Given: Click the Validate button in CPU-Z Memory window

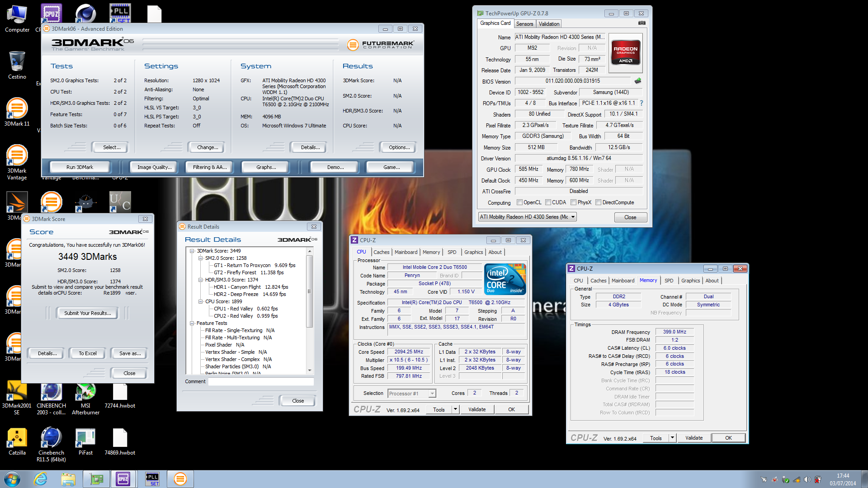Looking at the screenshot, I should click(x=693, y=438).
